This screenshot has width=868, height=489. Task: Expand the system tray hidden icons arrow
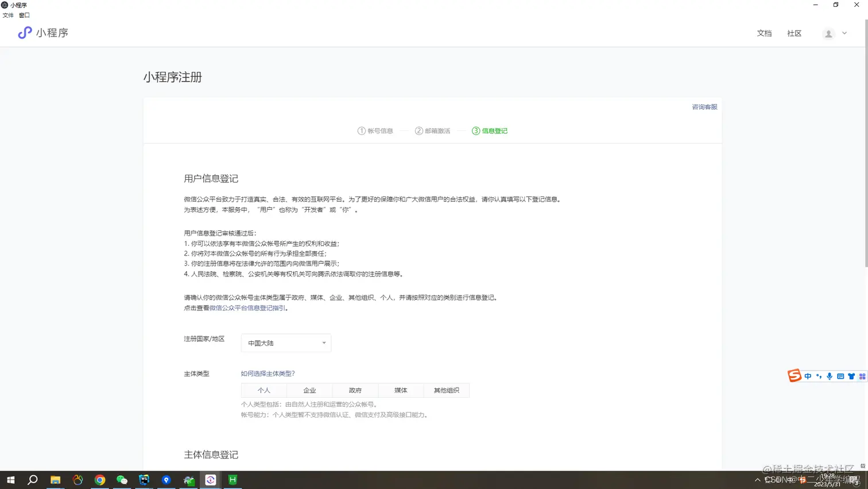pyautogui.click(x=757, y=480)
